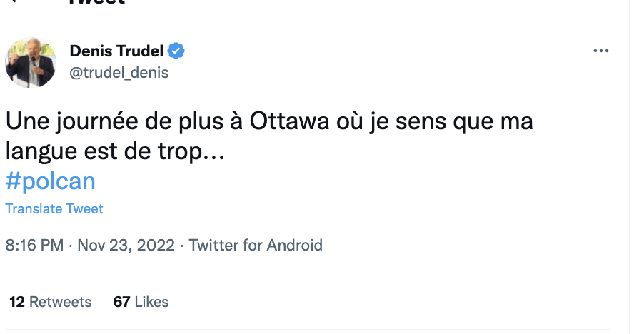Click the word Ottawa in the tweet

click(x=290, y=121)
